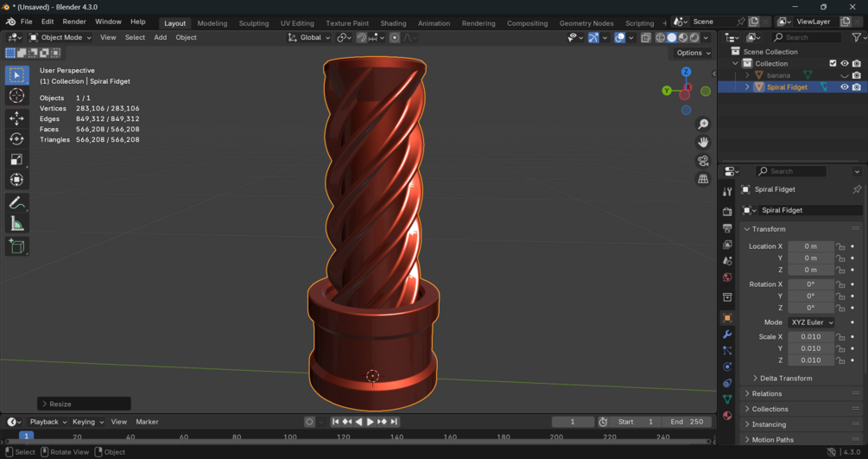
Task: Open the Keying popover
Action: [x=87, y=422]
